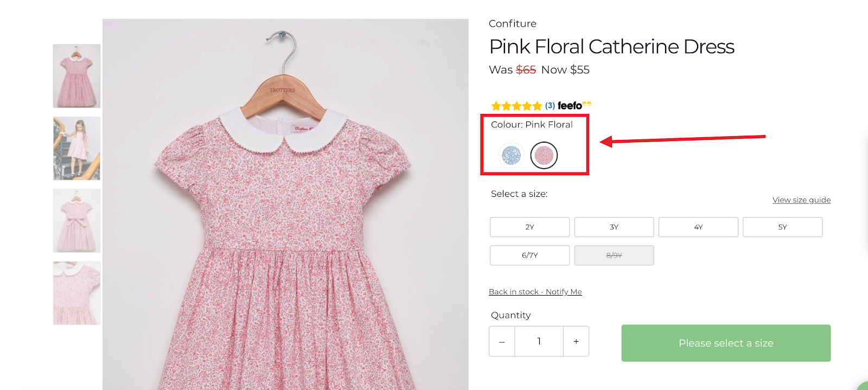The height and width of the screenshot is (390, 868).
Task: Select the blue floral colour swatch
Action: click(511, 156)
